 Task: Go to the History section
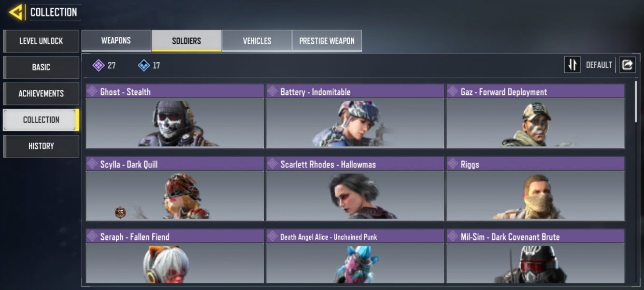point(41,146)
